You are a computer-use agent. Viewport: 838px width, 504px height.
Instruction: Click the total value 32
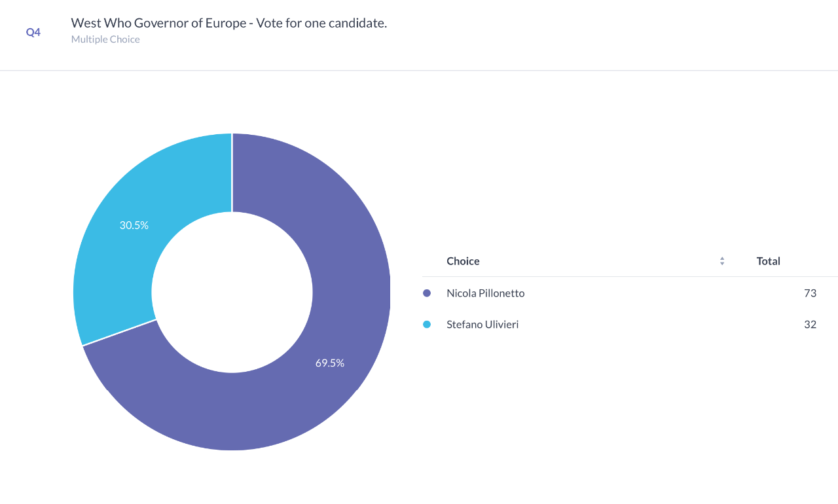[x=811, y=324]
